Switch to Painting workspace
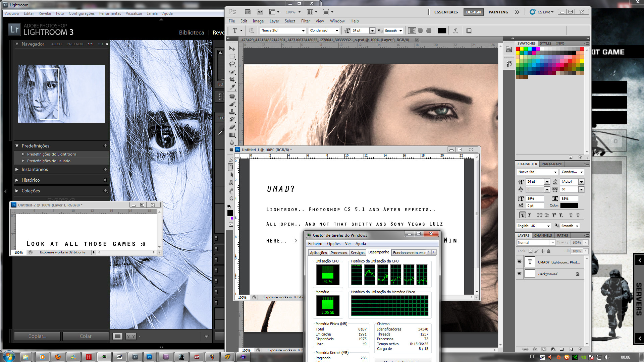The height and width of the screenshot is (362, 644). coord(498,12)
